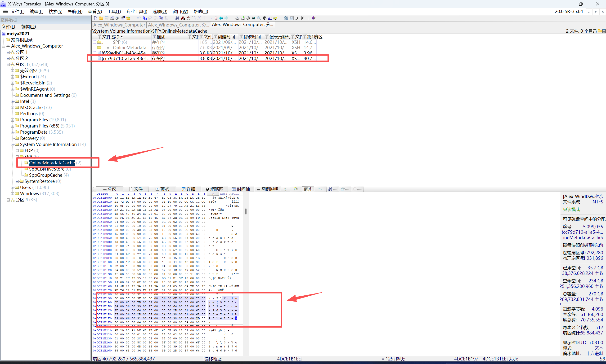
Task: Expand the Users folder in case tree
Action: 13,187
